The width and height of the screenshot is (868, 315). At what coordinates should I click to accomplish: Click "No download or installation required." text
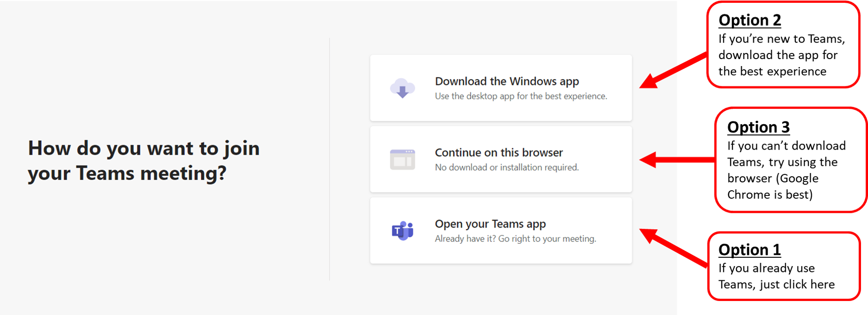507,167
